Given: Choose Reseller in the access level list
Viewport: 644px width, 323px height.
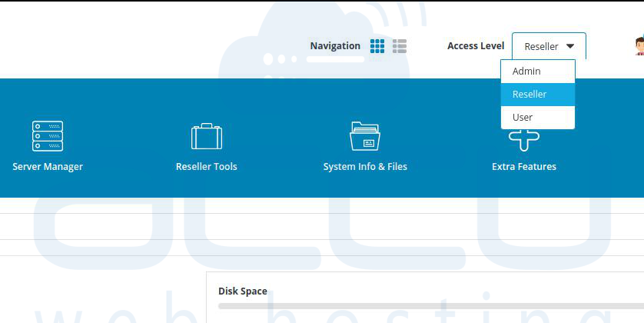Looking at the screenshot, I should point(529,94).
